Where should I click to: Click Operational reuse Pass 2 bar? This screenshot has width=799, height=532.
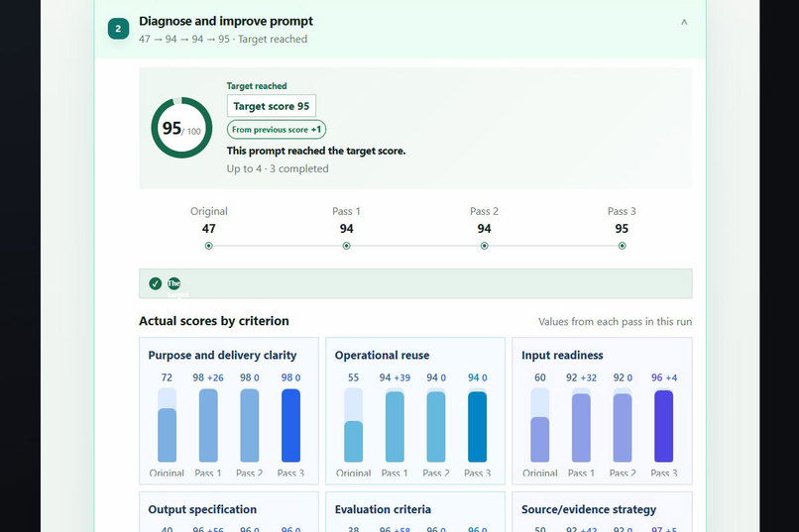pos(436,425)
